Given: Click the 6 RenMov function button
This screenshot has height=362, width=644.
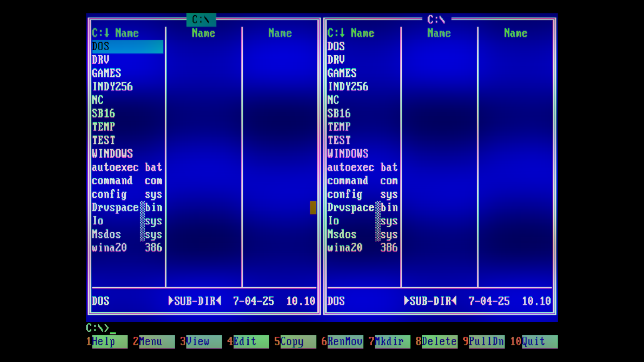Looking at the screenshot, I should click(x=342, y=342).
